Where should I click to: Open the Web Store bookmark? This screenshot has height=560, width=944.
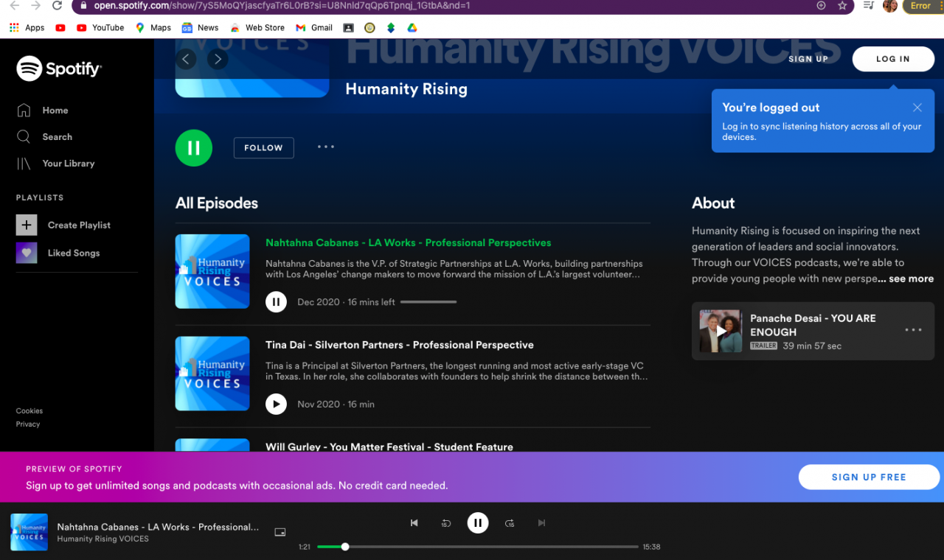pos(257,28)
